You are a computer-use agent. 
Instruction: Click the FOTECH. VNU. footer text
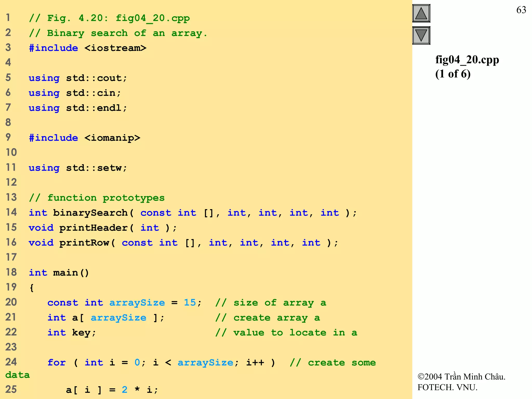tap(447, 387)
